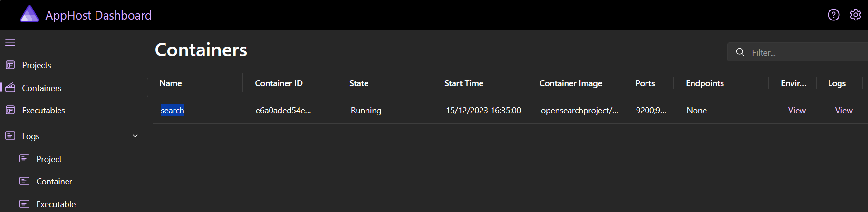This screenshot has width=868, height=212.
Task: Sort by the Start Time column
Action: click(463, 83)
